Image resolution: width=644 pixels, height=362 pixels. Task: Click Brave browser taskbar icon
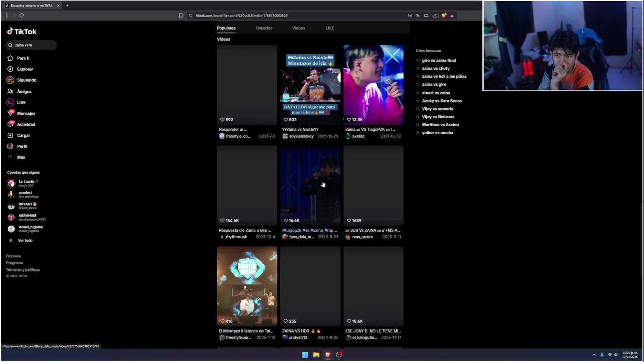[328, 355]
